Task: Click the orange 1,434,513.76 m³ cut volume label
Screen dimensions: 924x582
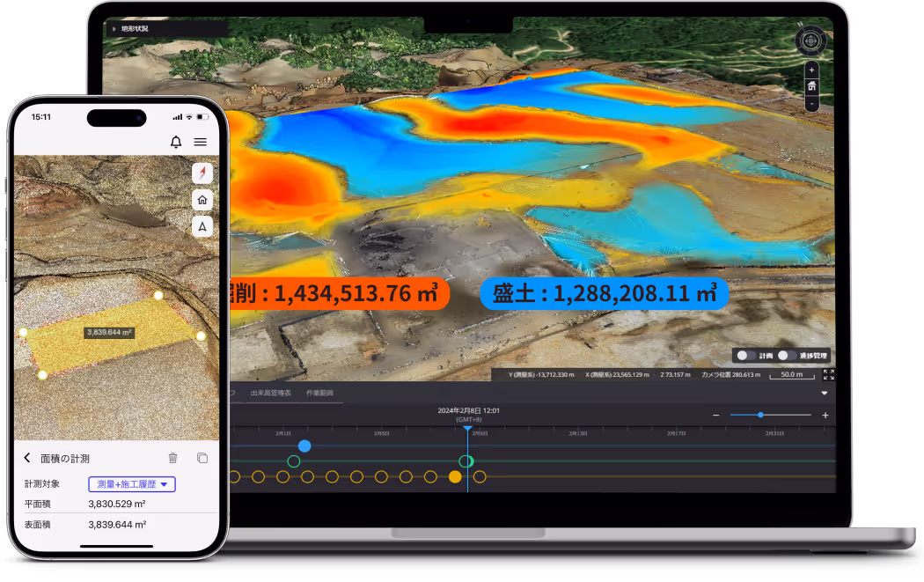Action: tap(340, 293)
